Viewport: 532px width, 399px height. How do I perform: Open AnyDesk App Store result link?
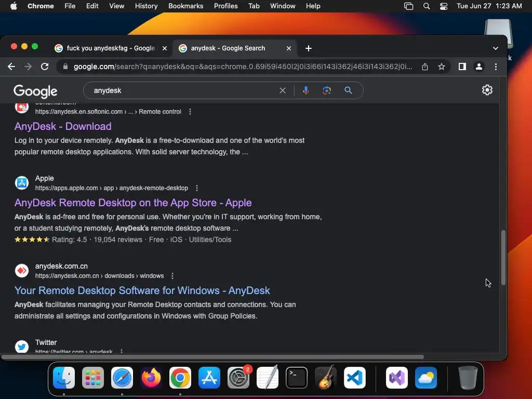[x=133, y=203]
